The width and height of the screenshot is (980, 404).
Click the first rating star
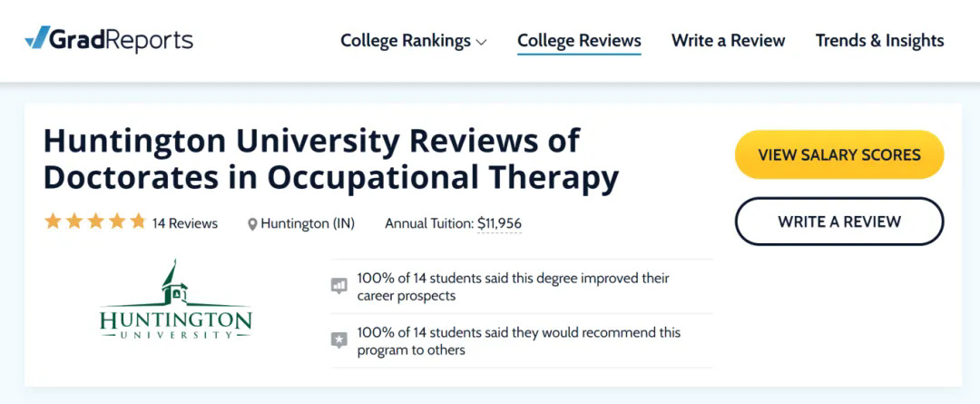point(53,222)
